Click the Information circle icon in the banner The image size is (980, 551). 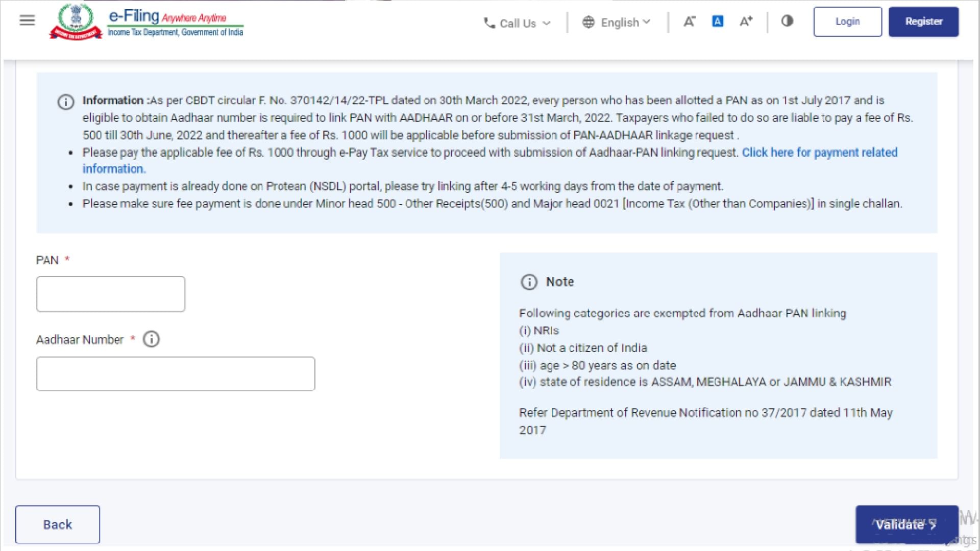tap(65, 103)
